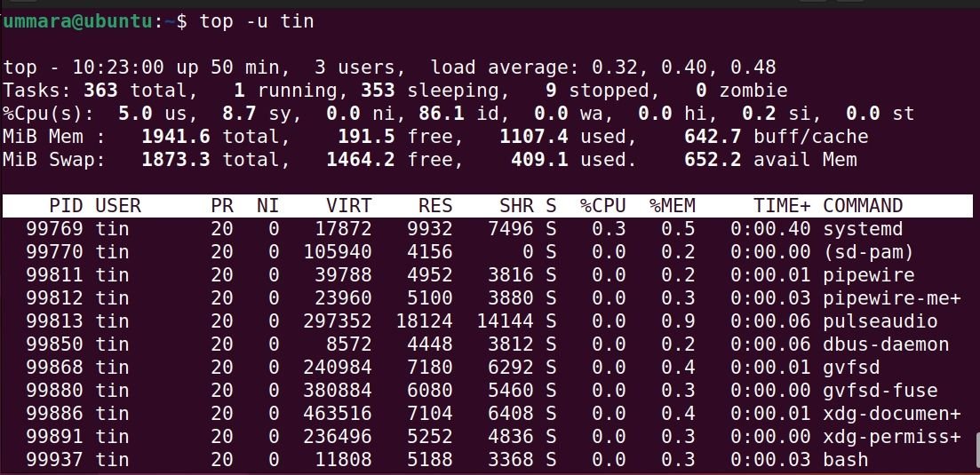
Task: Click the USER column header
Action: (x=118, y=206)
